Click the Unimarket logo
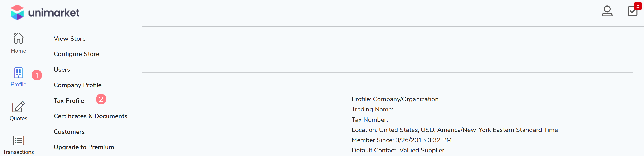Viewport: 644px width, 156px height. click(45, 12)
